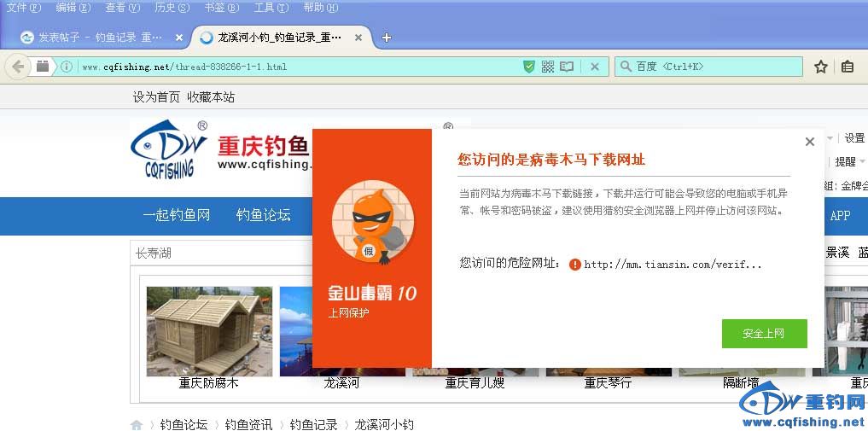Click the 景溪 hot keyword link
This screenshot has width=868, height=431.
coord(837,253)
